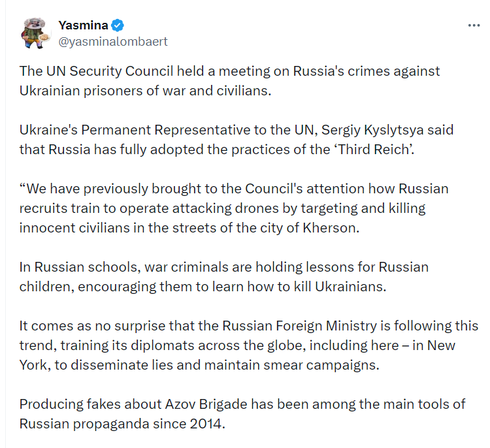
Task: Open the Yasmina display name link
Action: (x=83, y=25)
